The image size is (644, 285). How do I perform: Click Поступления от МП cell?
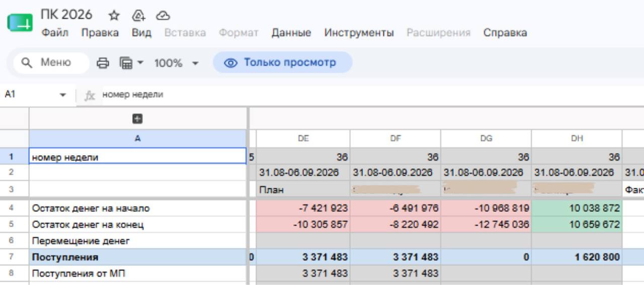point(138,273)
